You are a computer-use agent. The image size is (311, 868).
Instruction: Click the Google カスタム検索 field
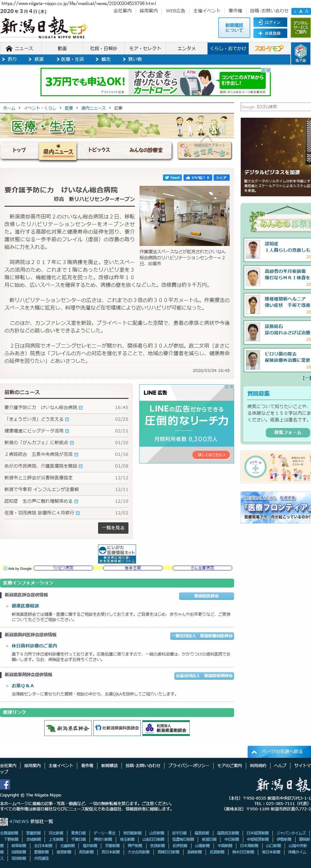276,107
